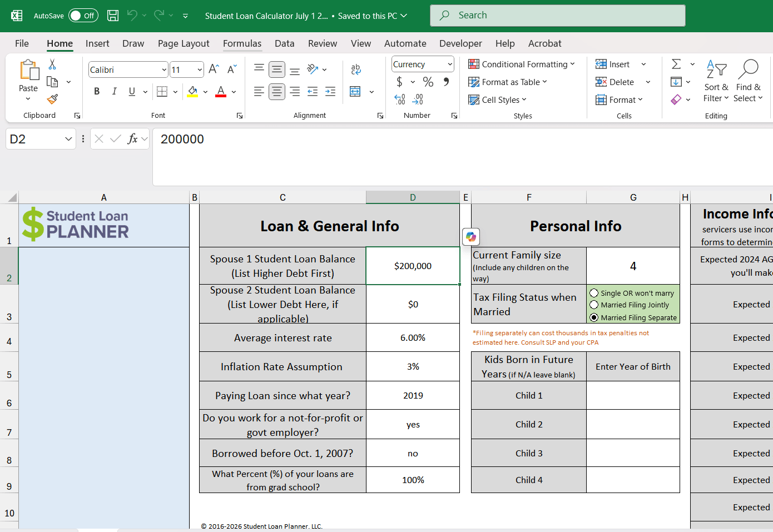773x532 pixels.
Task: Click the Increase Indent icon
Action: coord(330,92)
